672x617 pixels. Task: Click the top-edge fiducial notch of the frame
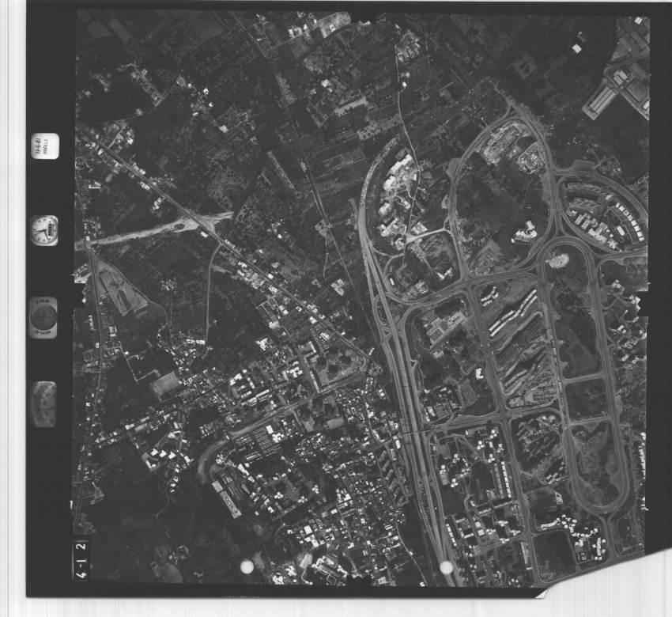click(361, 14)
